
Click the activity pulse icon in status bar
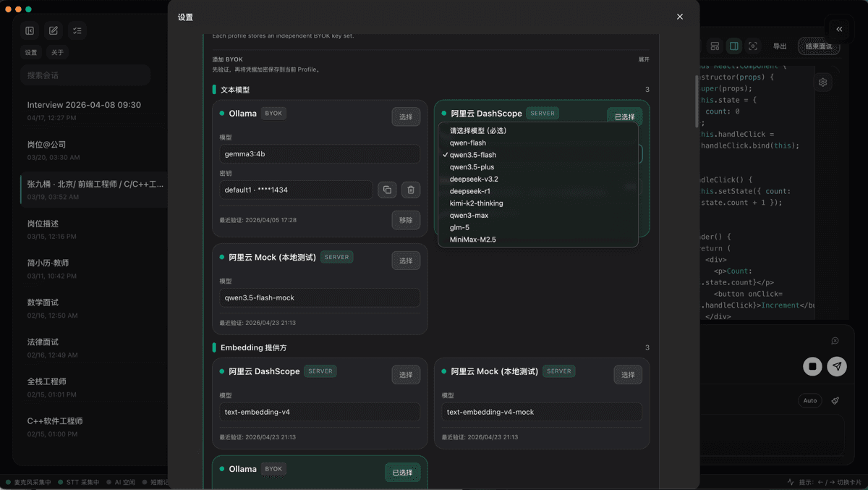click(791, 482)
